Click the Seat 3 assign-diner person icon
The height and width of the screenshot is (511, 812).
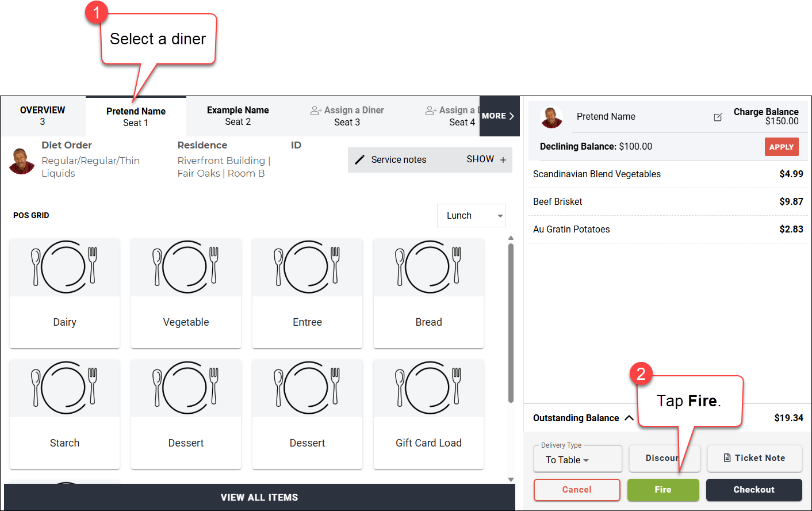tap(316, 110)
